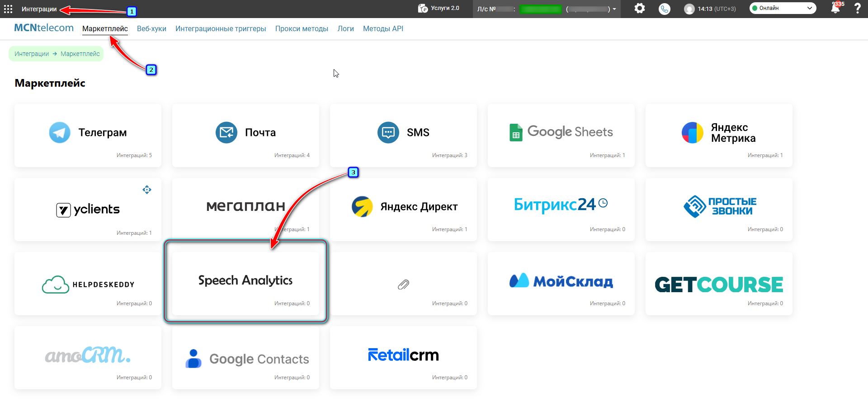
Task: Click Маркетплейс breadcrumb link
Action: pos(80,54)
